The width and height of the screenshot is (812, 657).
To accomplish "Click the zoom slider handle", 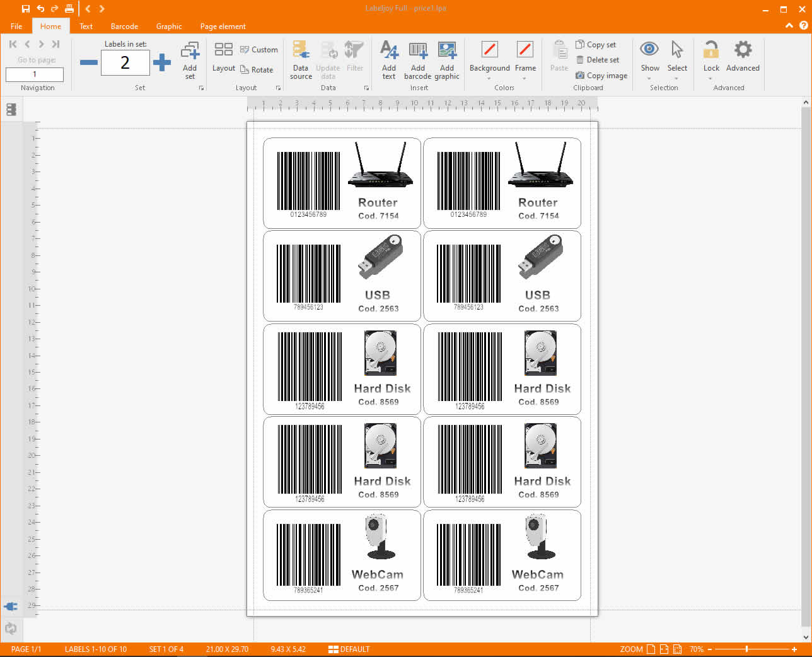I will [x=746, y=649].
